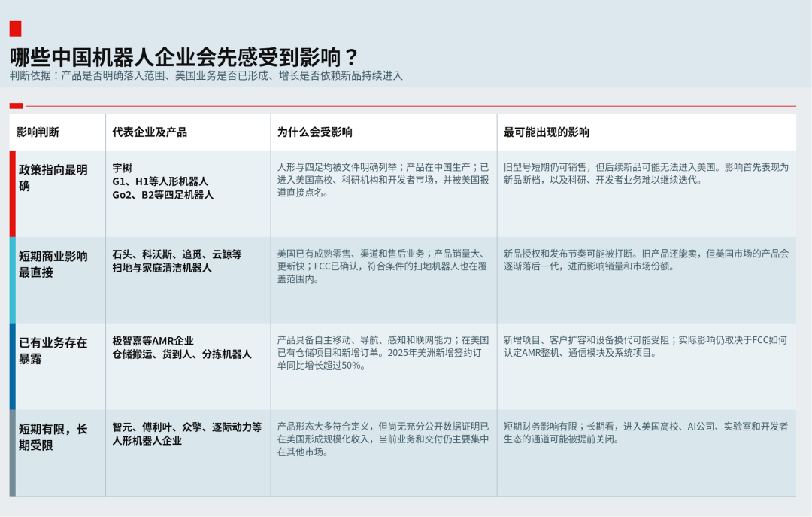Click the line Go2、B2等四足机器人
Screen dimensions: 812x517
[162, 195]
